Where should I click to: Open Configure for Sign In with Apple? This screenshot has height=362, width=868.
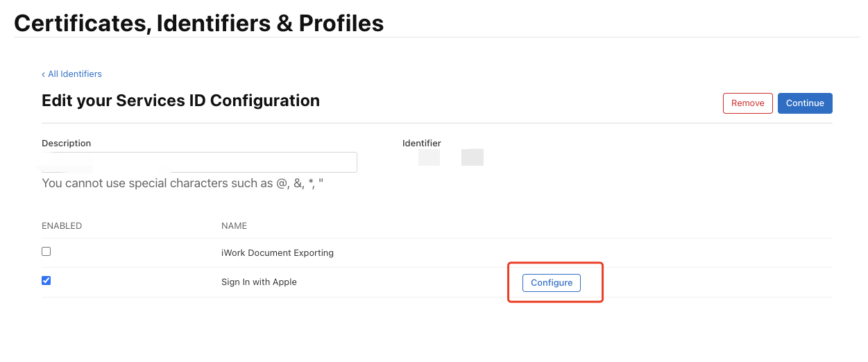click(x=551, y=283)
